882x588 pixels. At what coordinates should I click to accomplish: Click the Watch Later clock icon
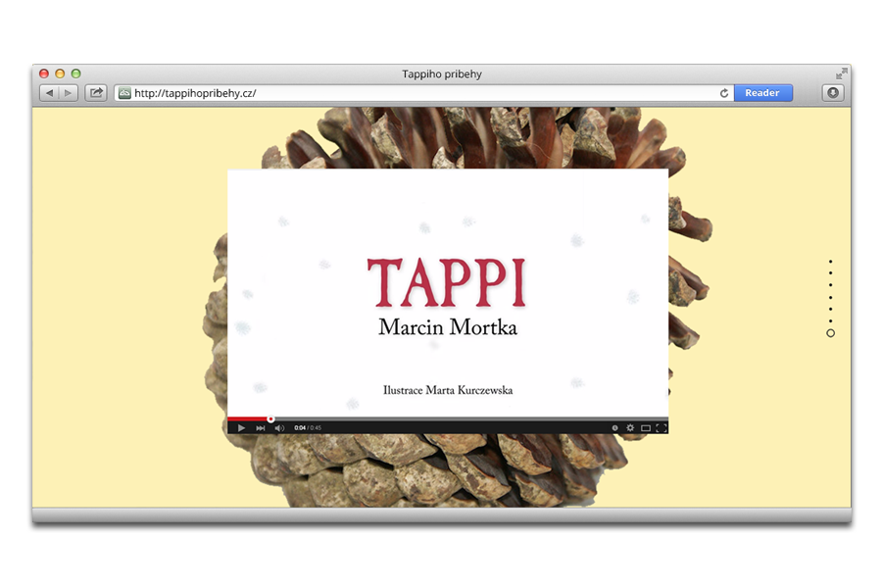click(x=615, y=428)
